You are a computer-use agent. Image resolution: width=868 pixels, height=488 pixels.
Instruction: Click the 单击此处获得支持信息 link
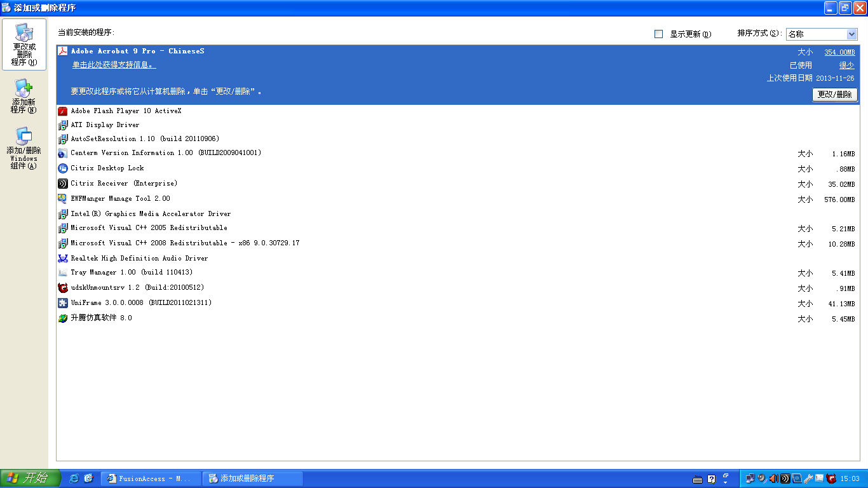[114, 65]
